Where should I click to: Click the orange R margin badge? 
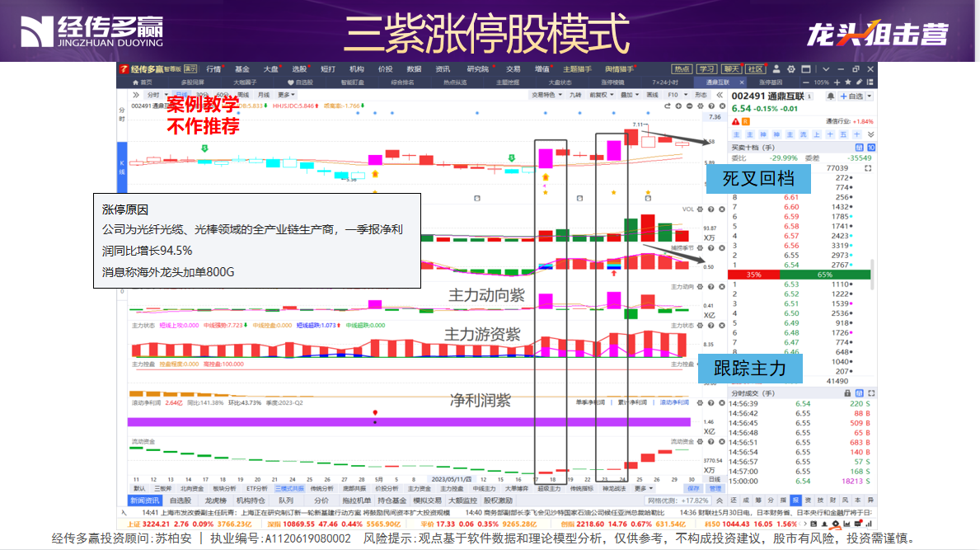(x=746, y=121)
